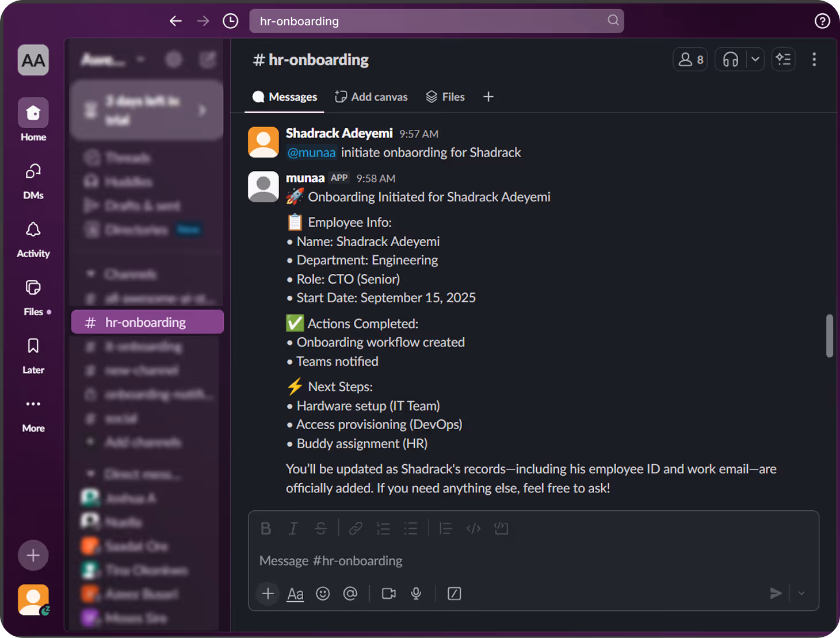Click the search magnifier icon

[613, 21]
